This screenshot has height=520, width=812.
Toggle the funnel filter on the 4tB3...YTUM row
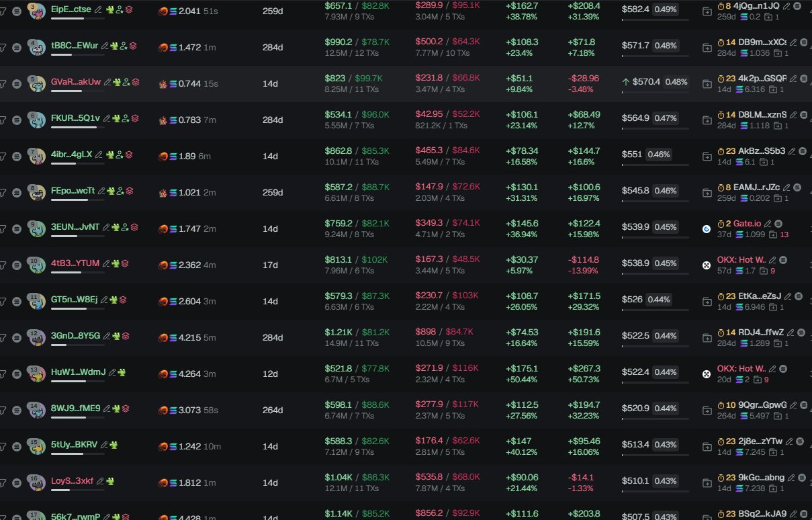pos(3,265)
